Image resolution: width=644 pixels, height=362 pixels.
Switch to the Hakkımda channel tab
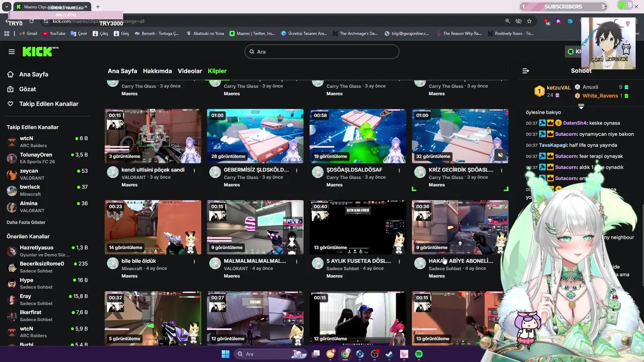(x=157, y=71)
